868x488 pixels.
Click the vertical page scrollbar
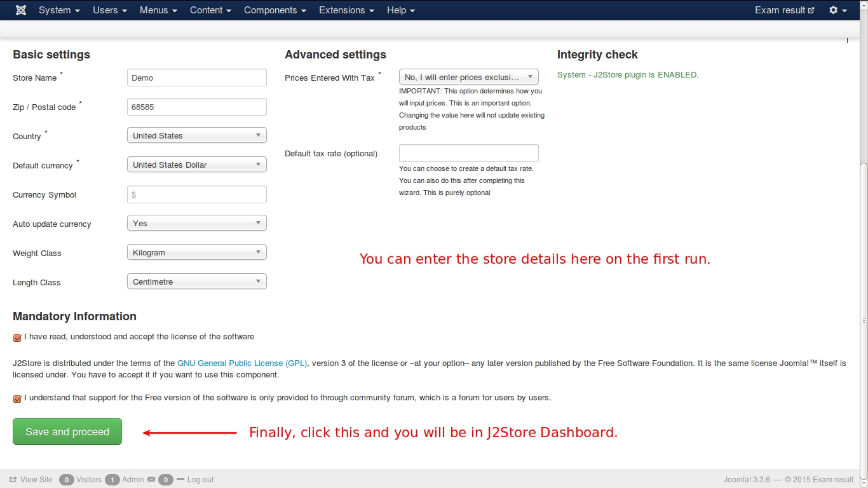tap(863, 254)
